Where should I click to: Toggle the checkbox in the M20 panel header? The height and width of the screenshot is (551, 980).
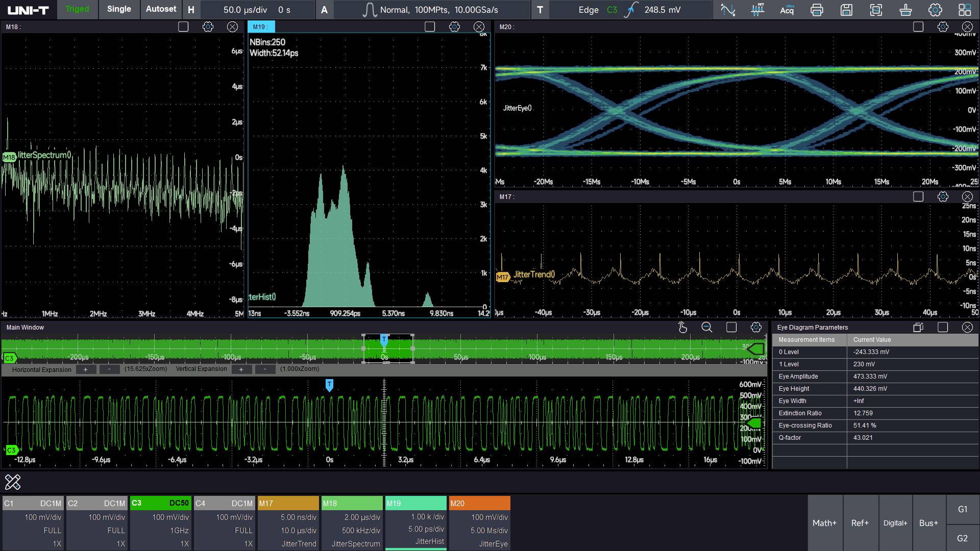pyautogui.click(x=918, y=27)
